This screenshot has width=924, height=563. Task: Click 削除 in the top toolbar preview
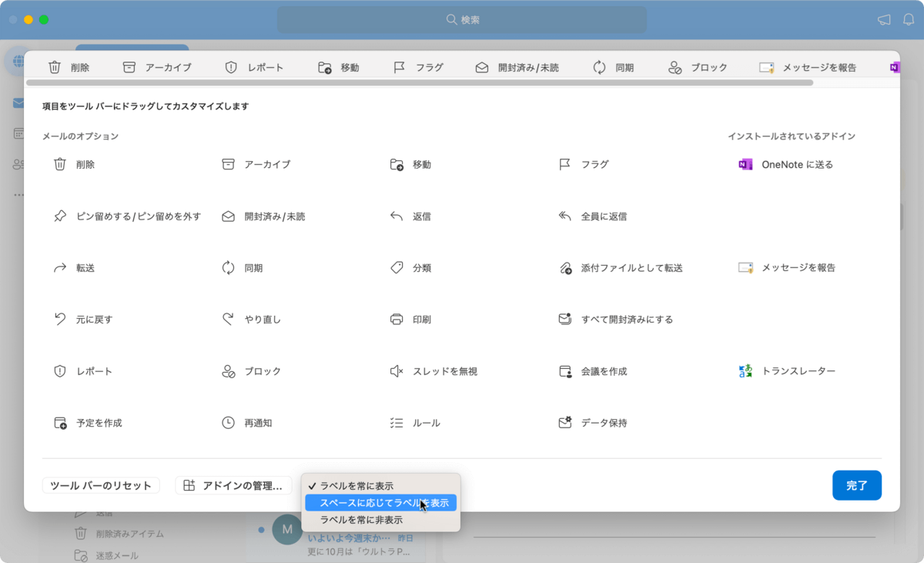[x=69, y=67]
